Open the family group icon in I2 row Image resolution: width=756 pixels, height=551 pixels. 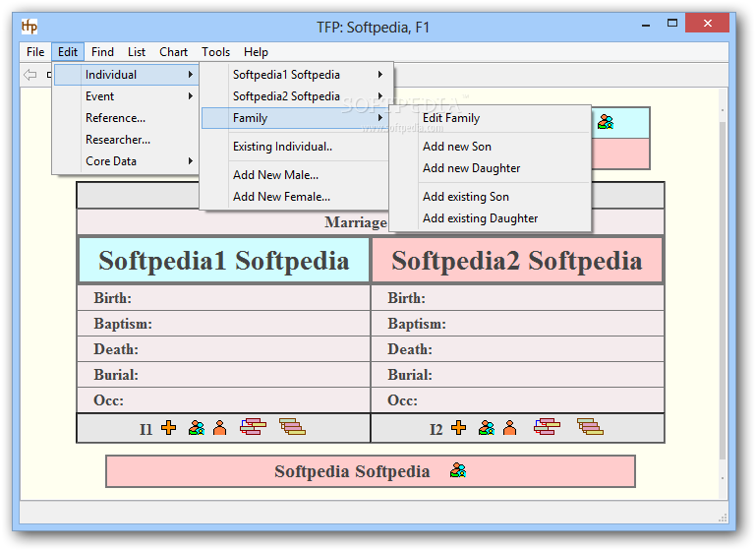click(x=487, y=427)
